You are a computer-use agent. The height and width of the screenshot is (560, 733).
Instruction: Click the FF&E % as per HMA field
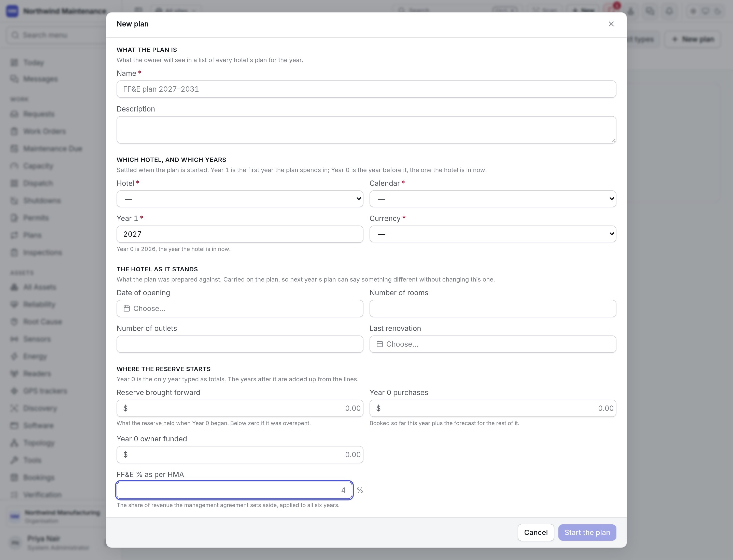point(234,490)
